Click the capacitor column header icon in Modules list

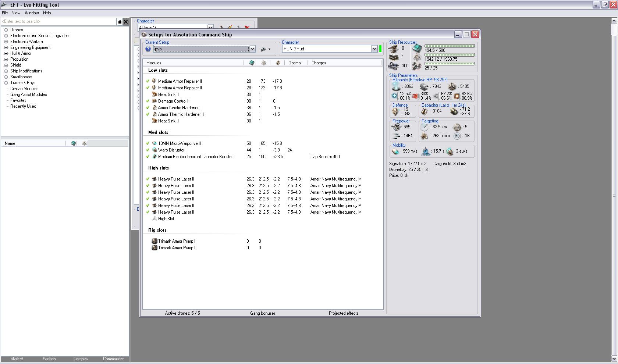(x=278, y=63)
